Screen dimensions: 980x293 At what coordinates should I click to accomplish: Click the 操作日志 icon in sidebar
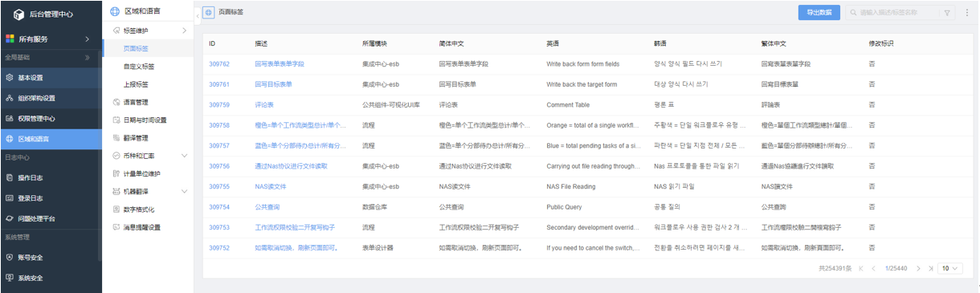(10, 177)
